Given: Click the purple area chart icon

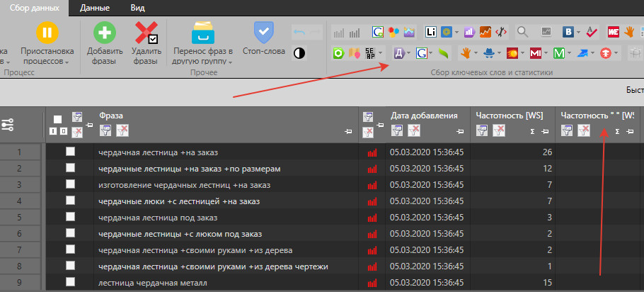Looking at the screenshot, I should (409, 32).
